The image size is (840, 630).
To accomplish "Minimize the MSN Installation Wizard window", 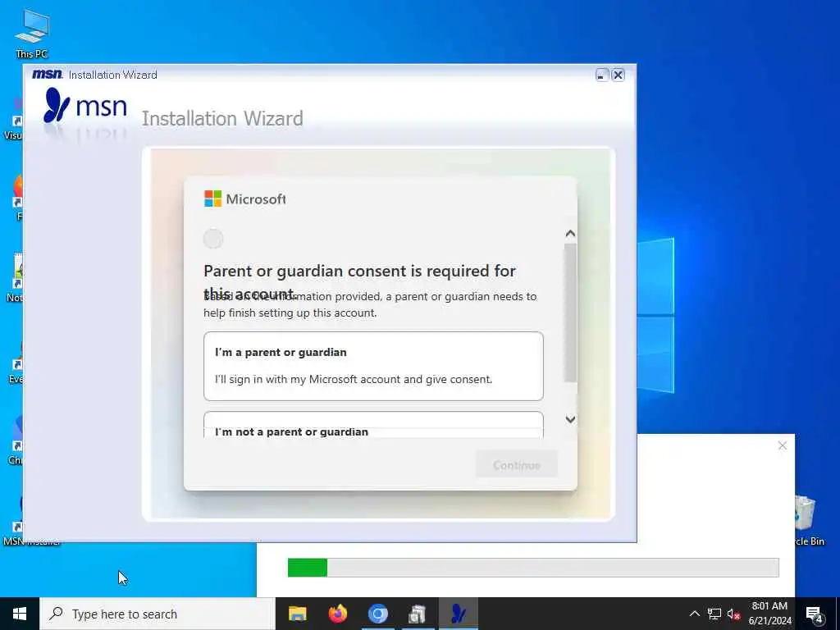I will click(x=602, y=75).
